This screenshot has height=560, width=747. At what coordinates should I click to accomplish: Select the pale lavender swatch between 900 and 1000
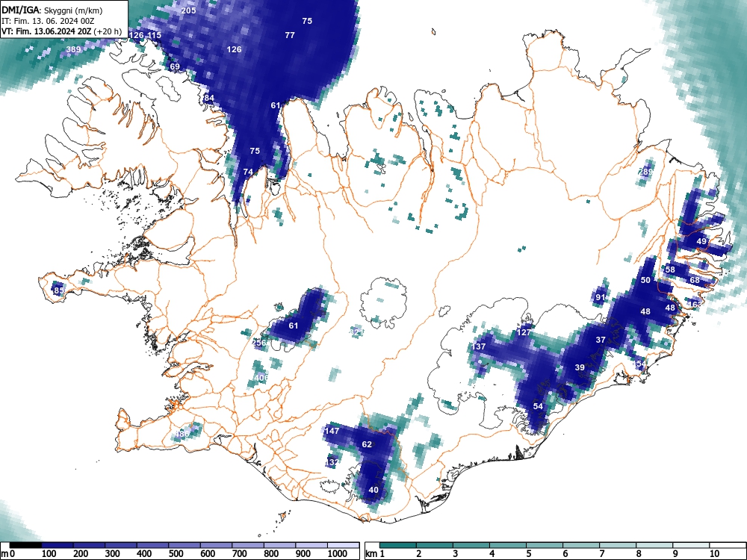(x=311, y=545)
